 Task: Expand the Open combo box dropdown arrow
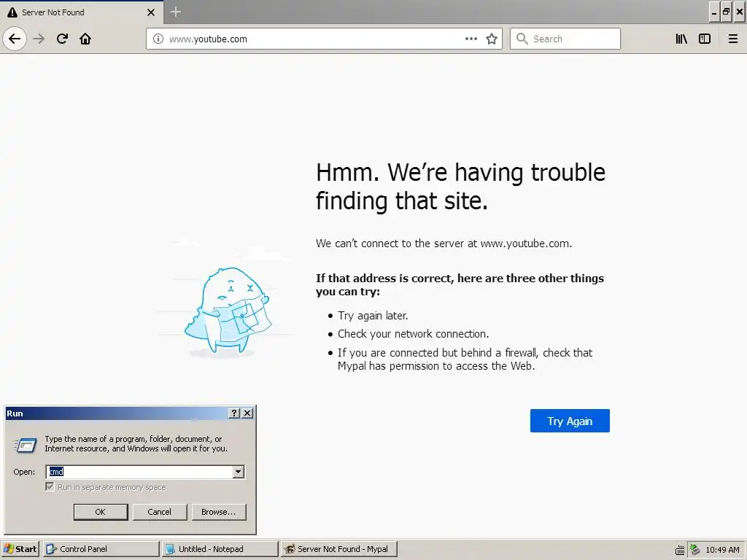[x=239, y=472]
